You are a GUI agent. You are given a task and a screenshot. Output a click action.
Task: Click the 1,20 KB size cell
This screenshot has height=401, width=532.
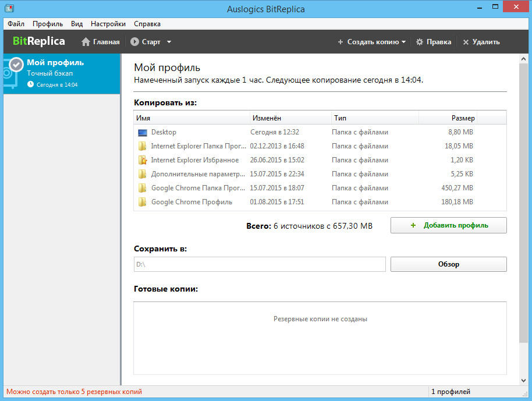pos(462,160)
